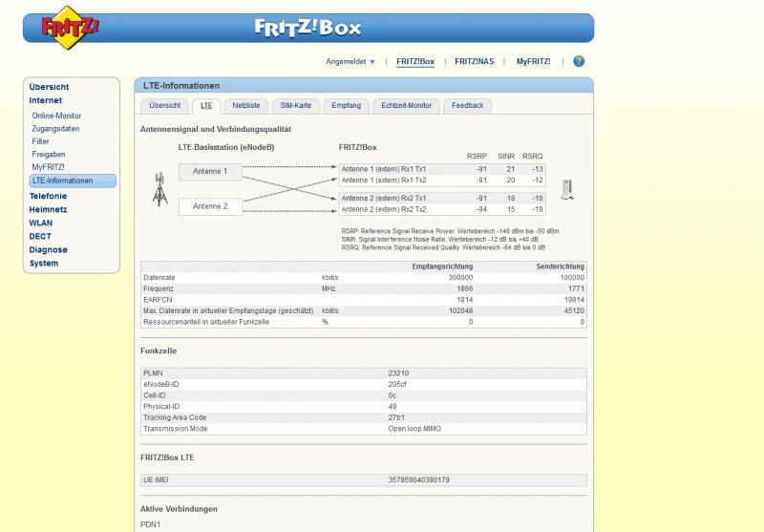
Task: Click Transmission Mode Open loop MIMO
Action: 414,429
